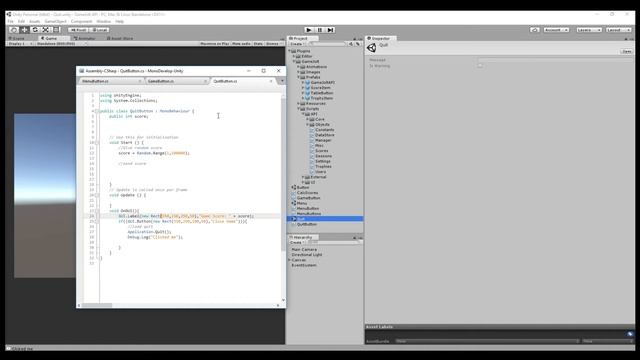Open the cloud services icon
Screen dimensions: 640x360
pos(535,30)
